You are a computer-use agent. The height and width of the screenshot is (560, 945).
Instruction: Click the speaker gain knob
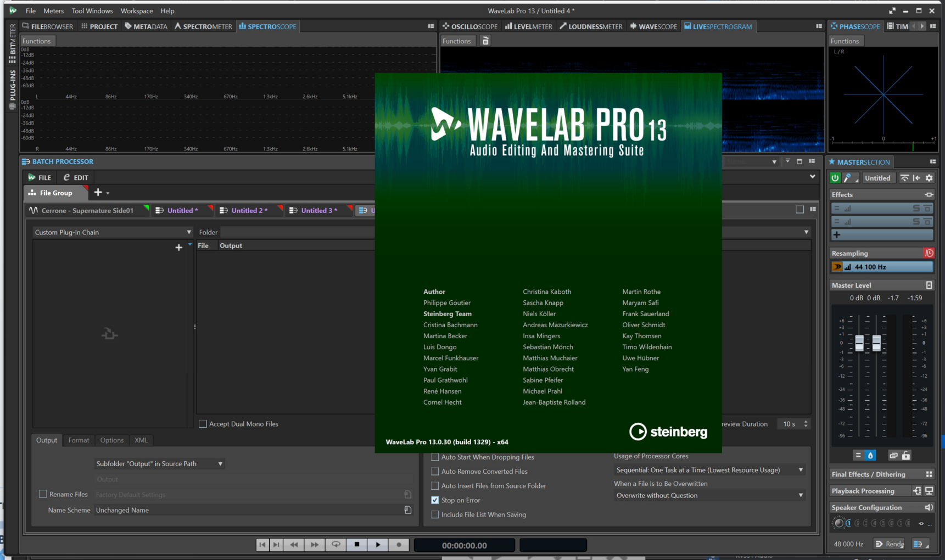838,523
